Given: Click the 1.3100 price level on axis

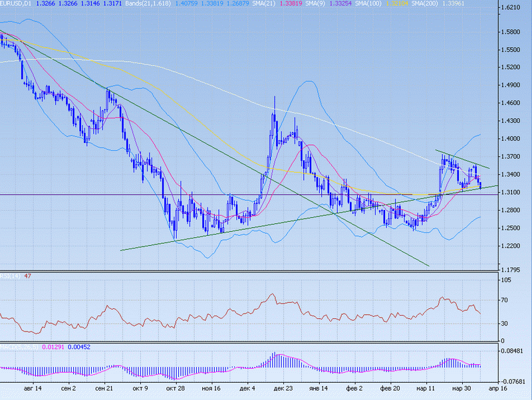Looking at the screenshot, I should 513,193.
